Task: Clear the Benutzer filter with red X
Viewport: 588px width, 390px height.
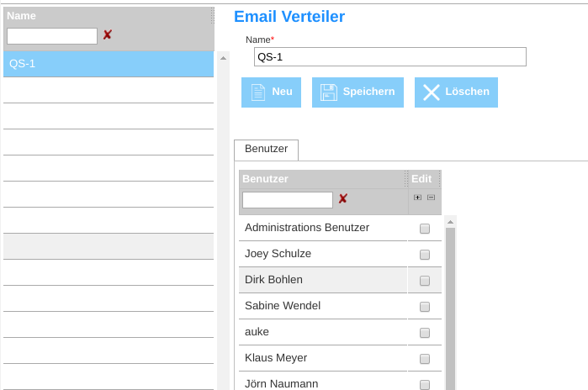Action: click(342, 199)
